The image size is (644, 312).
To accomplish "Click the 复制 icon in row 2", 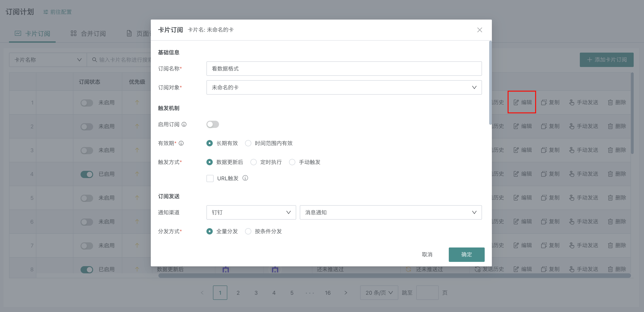I will 544,126.
